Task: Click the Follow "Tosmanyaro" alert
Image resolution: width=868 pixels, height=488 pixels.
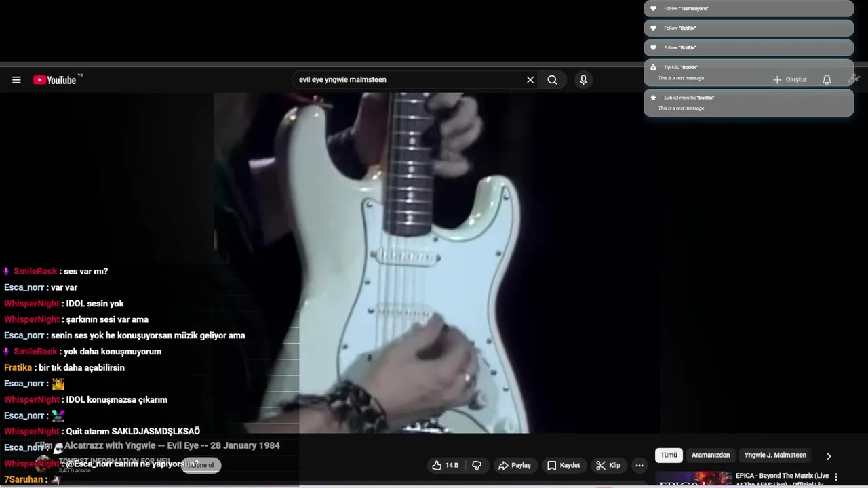Action: coord(749,8)
